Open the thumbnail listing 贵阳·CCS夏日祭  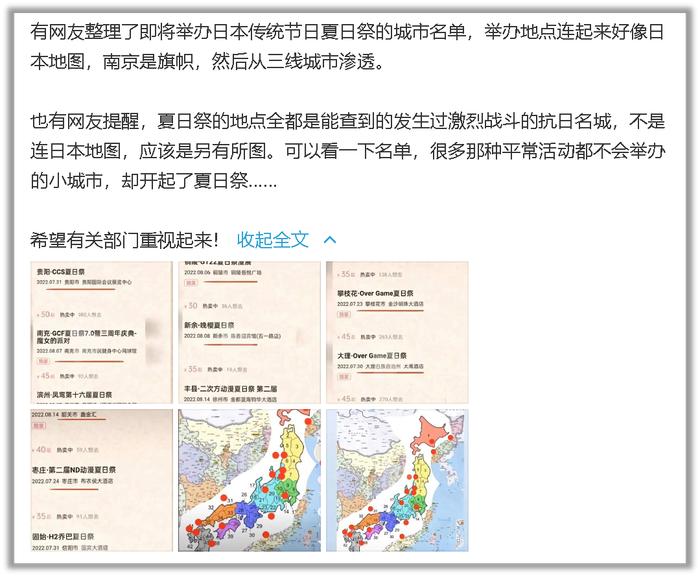click(101, 332)
